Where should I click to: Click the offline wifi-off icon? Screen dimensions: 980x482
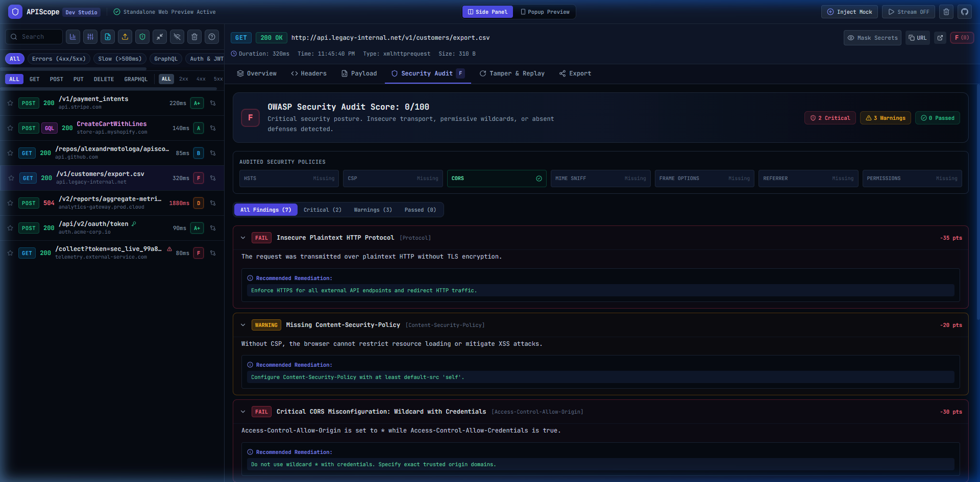click(177, 37)
